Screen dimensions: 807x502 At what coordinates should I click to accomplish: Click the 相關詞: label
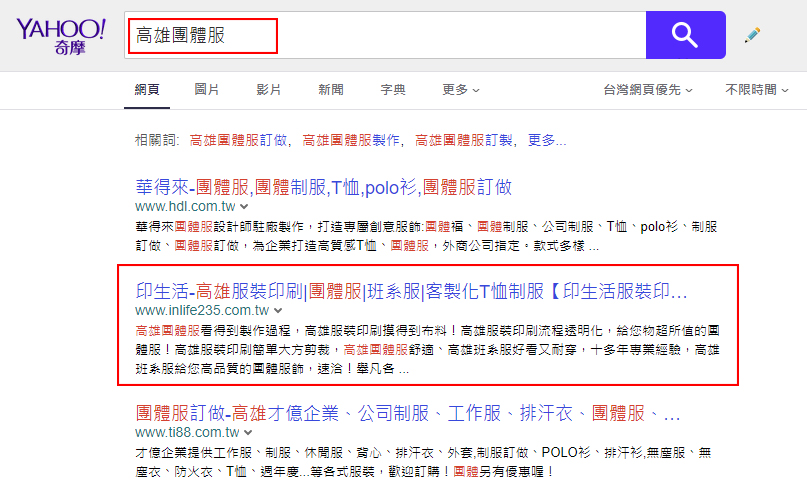[157, 140]
